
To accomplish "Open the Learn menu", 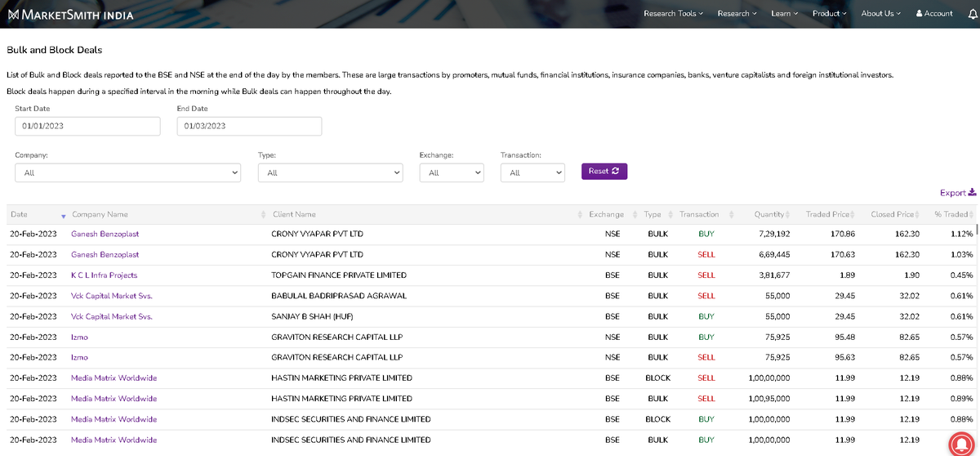I will point(784,14).
